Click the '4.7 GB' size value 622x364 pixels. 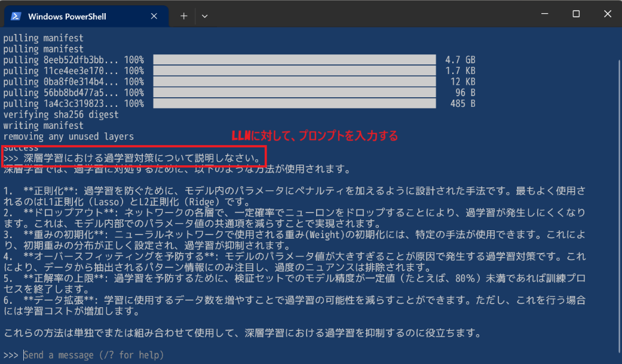(460, 60)
